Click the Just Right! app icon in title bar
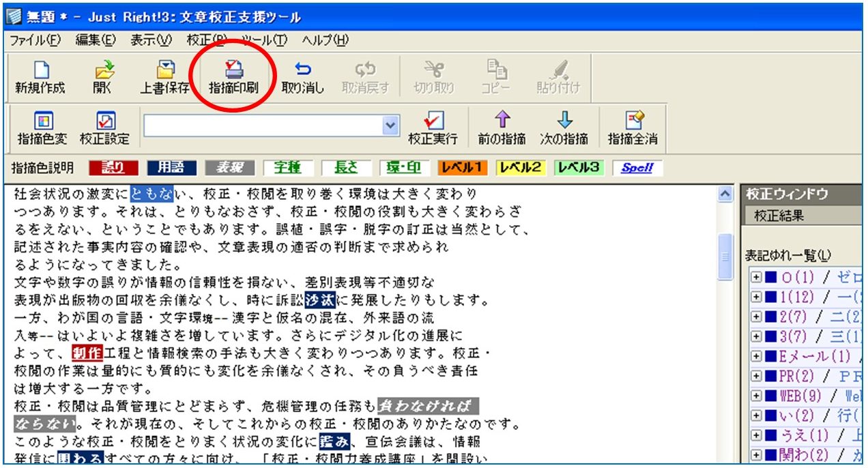This screenshot has width=868, height=468. point(12,16)
